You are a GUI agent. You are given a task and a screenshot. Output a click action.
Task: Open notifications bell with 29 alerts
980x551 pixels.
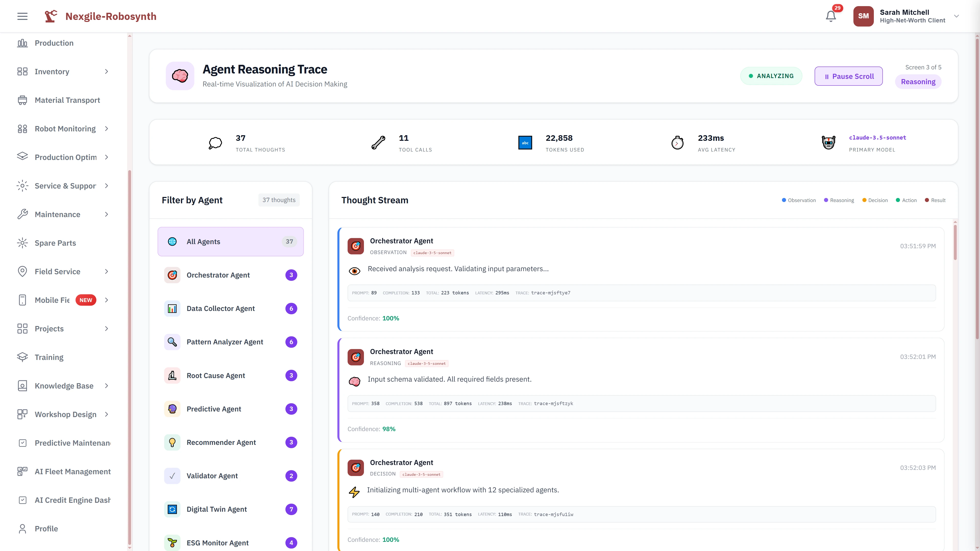click(831, 16)
